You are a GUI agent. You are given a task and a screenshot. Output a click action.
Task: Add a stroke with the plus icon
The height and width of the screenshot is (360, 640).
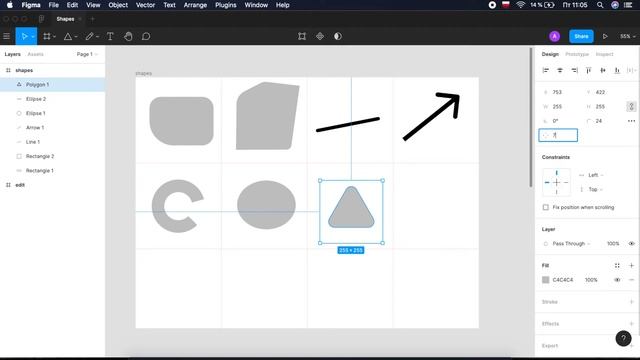(x=631, y=302)
